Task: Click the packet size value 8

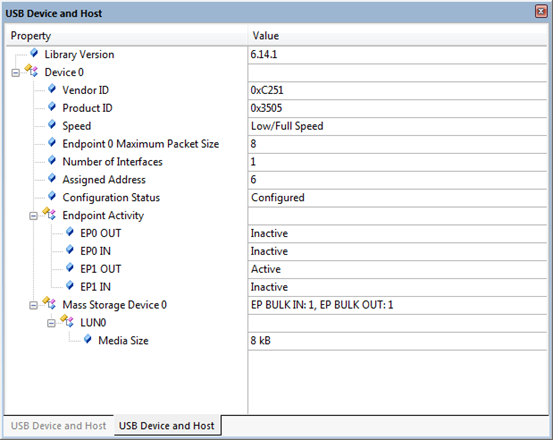Action: pyautogui.click(x=253, y=144)
